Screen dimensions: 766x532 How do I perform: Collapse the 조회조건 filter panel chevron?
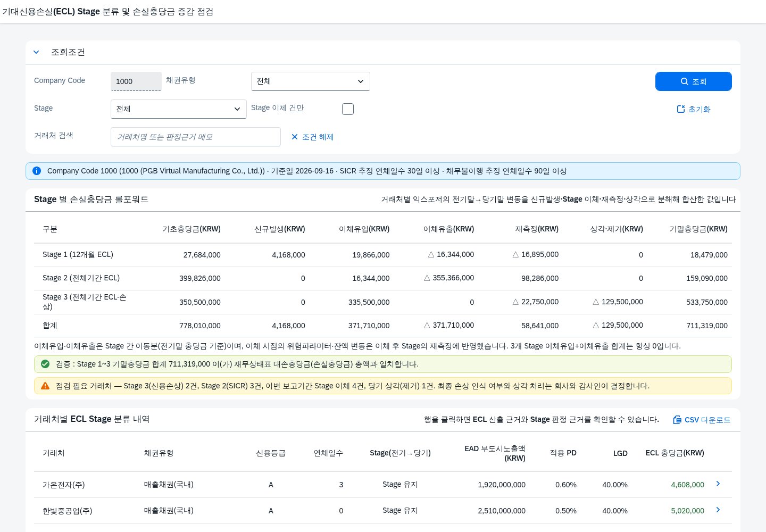(36, 52)
